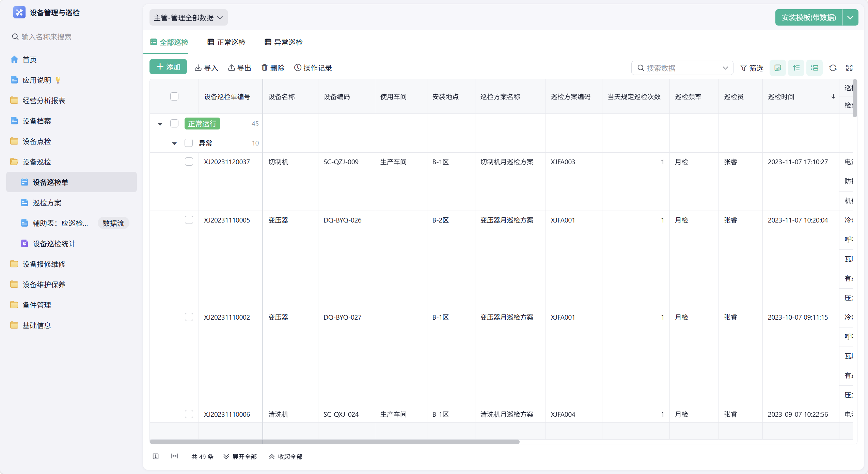Click the vertical scrollbar thumb of the table

point(855,98)
